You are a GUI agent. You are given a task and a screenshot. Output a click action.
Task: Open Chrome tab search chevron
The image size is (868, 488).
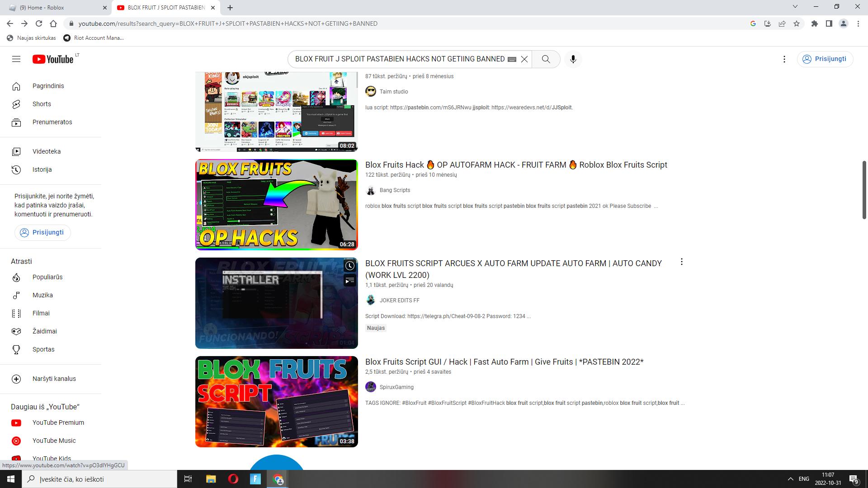pos(795,7)
